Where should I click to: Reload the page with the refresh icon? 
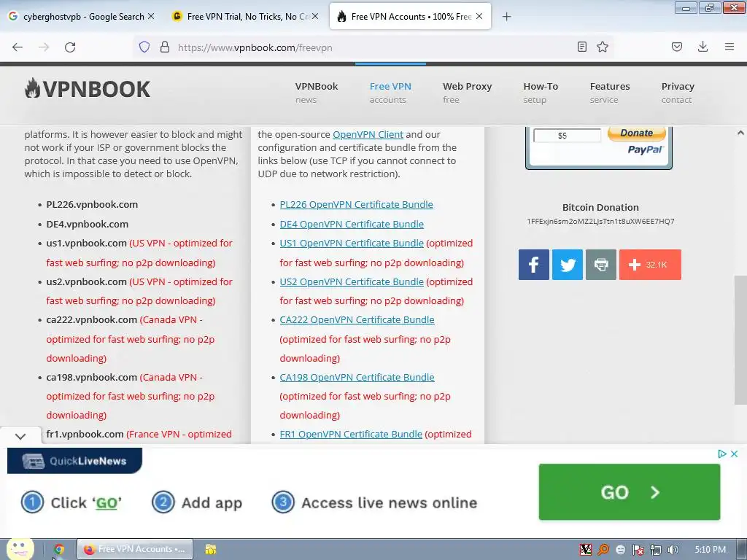tap(70, 47)
